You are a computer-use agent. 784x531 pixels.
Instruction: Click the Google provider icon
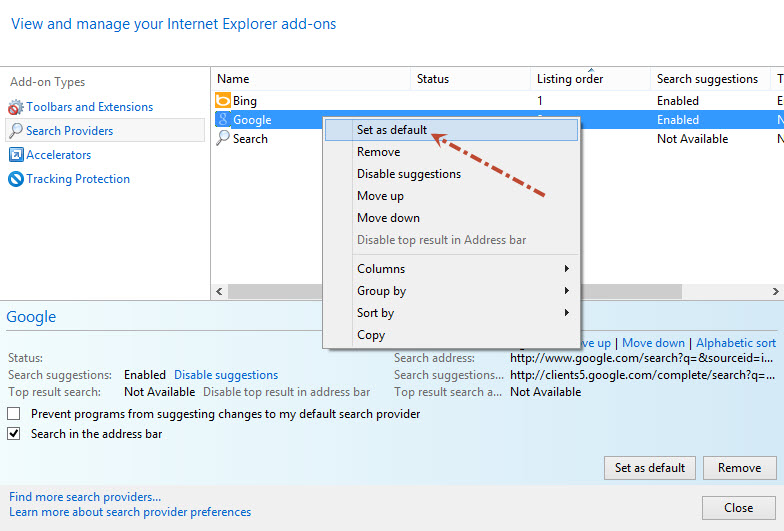pos(222,120)
